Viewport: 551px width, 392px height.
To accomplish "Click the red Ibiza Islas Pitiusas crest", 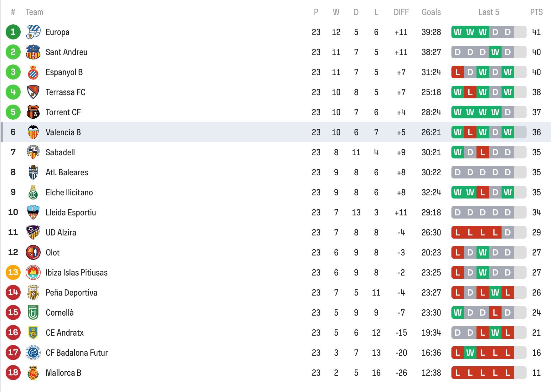I will [x=33, y=272].
